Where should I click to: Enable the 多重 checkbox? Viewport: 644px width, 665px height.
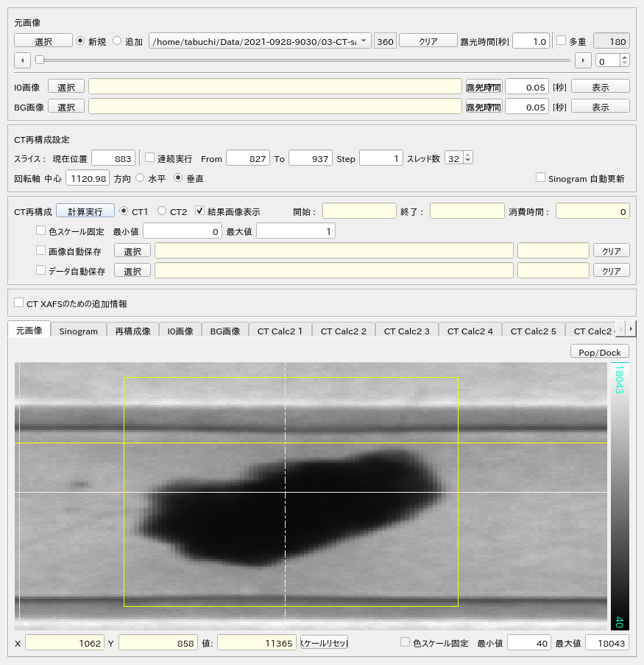click(561, 41)
